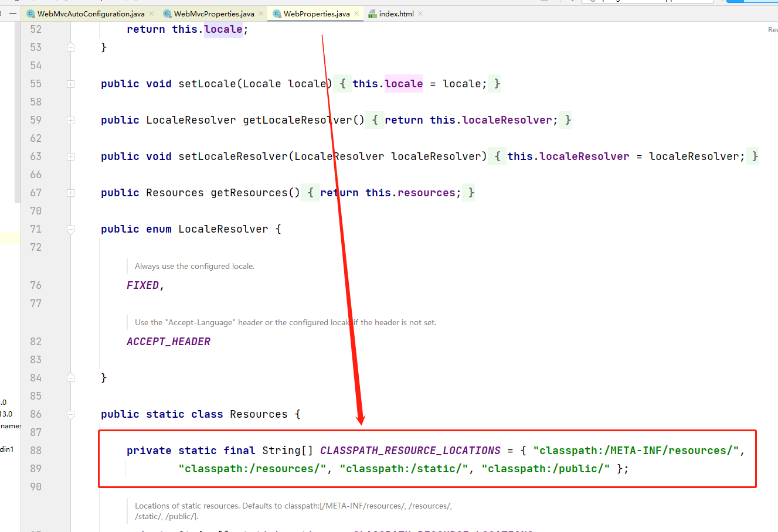Collapse the Resources class at line 86
The height and width of the screenshot is (532, 778).
click(70, 415)
